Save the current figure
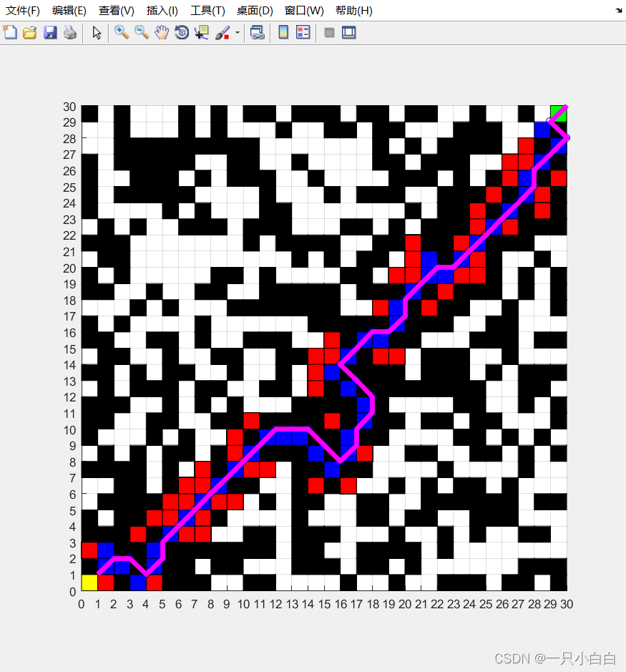 coord(49,32)
